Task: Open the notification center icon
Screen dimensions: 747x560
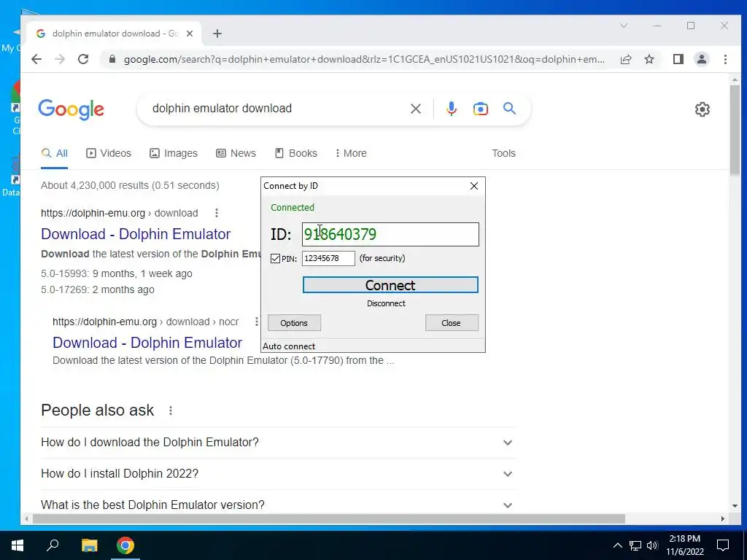Action: tap(723, 545)
